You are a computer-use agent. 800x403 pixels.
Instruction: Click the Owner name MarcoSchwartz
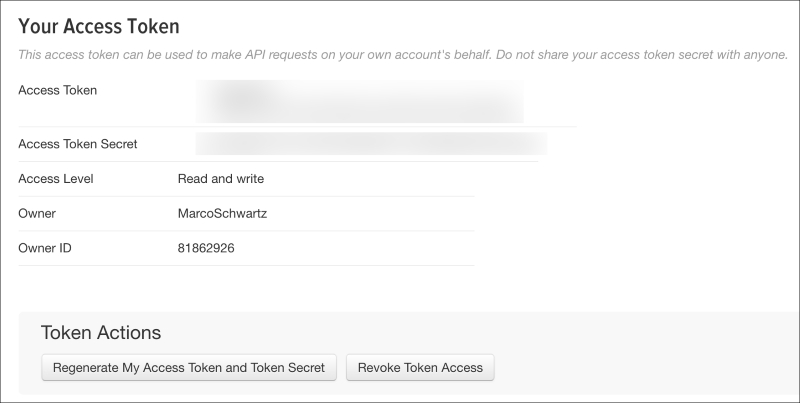click(x=222, y=213)
